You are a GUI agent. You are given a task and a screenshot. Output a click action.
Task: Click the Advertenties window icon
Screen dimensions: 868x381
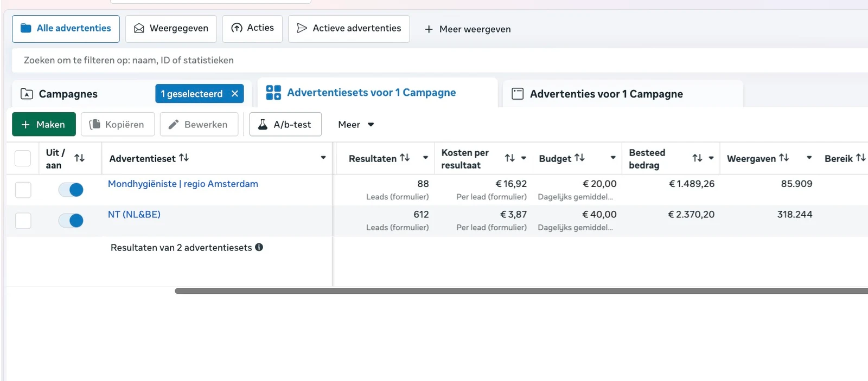coord(518,94)
